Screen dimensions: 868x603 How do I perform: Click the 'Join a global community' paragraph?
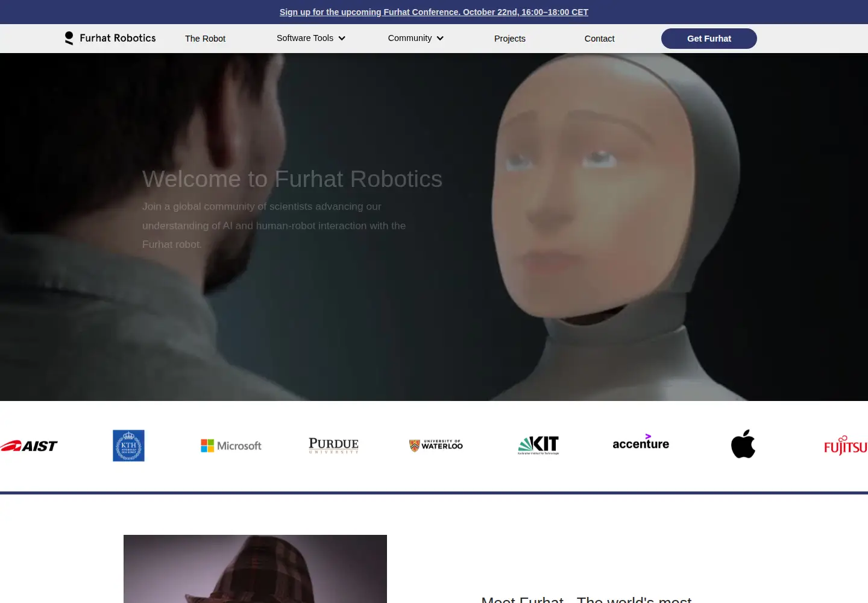[274, 226]
